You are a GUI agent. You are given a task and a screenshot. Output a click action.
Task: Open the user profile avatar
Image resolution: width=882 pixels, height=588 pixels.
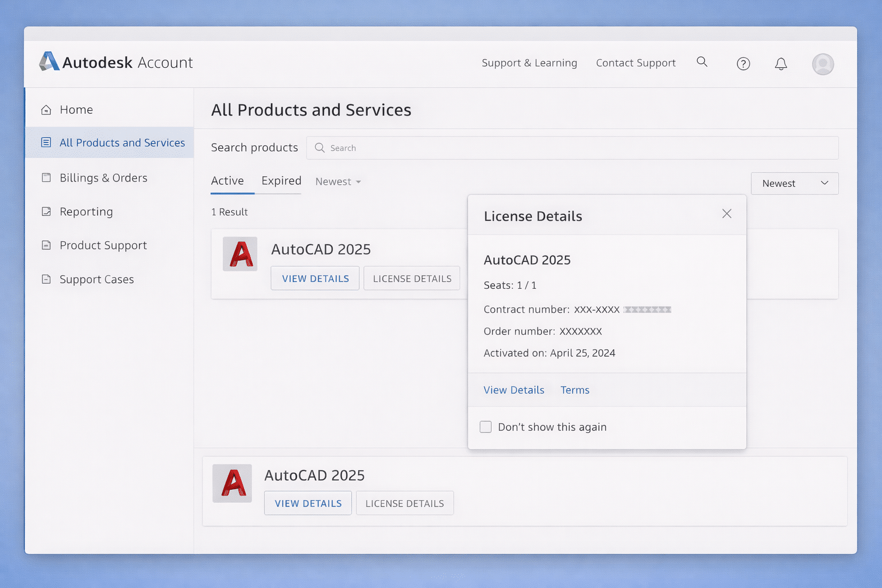pyautogui.click(x=822, y=64)
